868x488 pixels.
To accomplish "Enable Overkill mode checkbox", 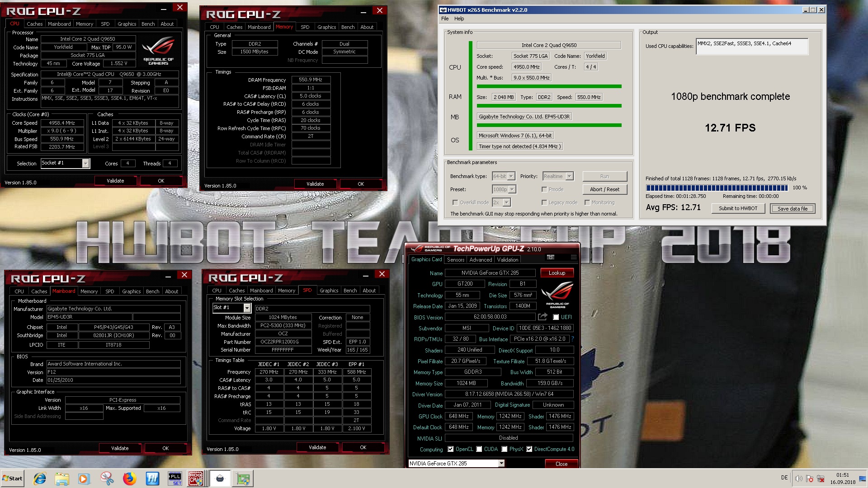I will (x=455, y=202).
